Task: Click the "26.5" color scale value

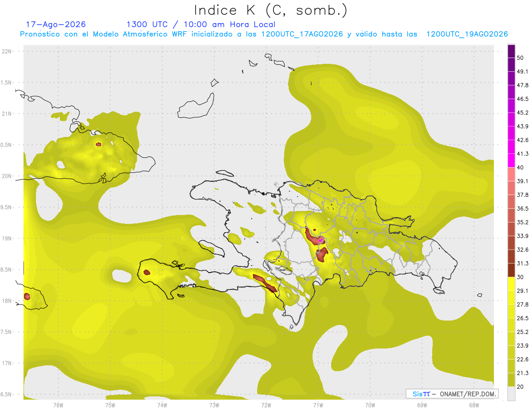Action: [523, 318]
